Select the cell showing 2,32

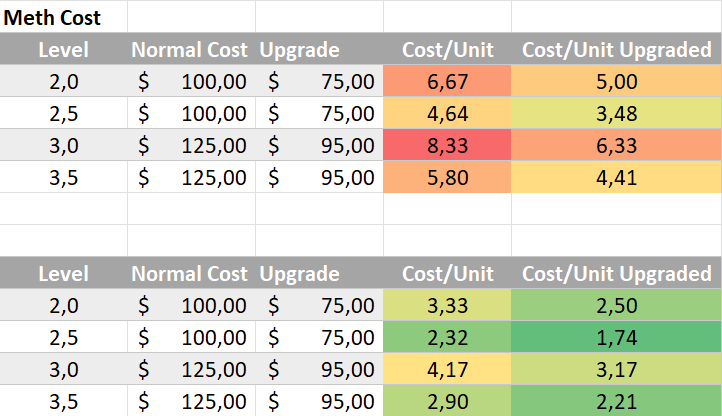point(447,338)
